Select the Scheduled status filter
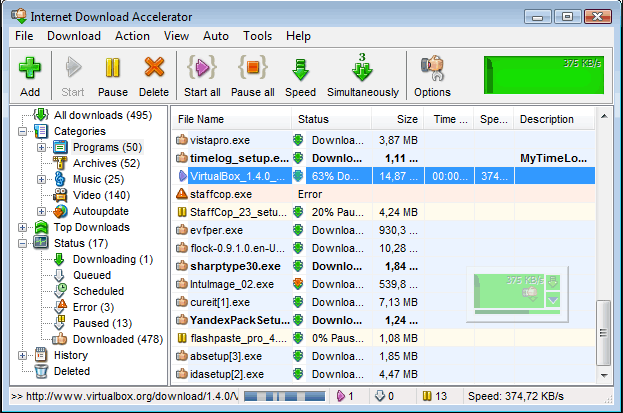Screen dimensions: 623x413 pyautogui.click(x=99, y=291)
